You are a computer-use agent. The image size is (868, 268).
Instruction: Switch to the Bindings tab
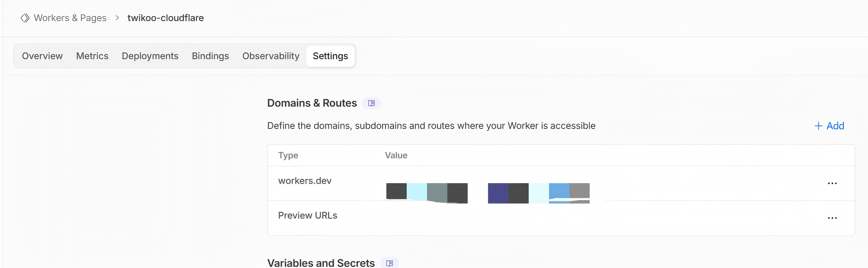pyautogui.click(x=210, y=56)
